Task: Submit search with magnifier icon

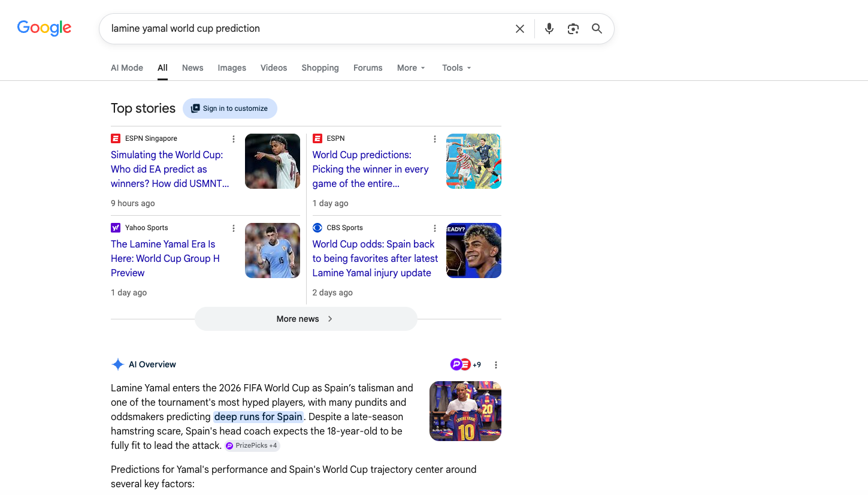Action: [x=597, y=29]
